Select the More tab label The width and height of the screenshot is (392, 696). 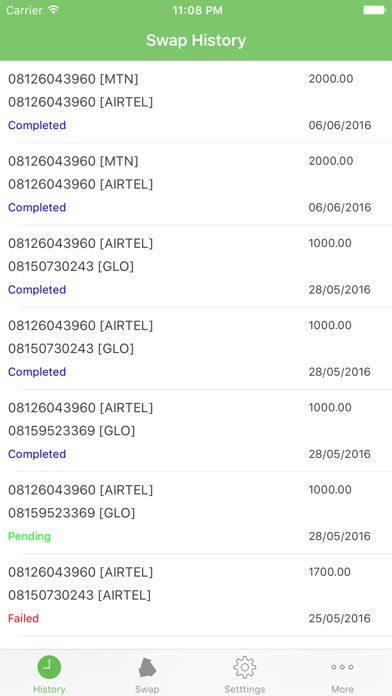342,689
